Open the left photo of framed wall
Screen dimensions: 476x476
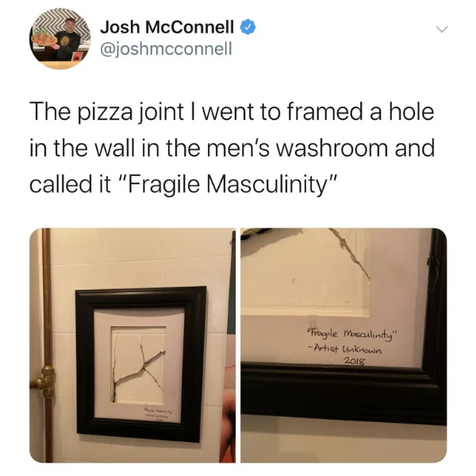[132, 345]
